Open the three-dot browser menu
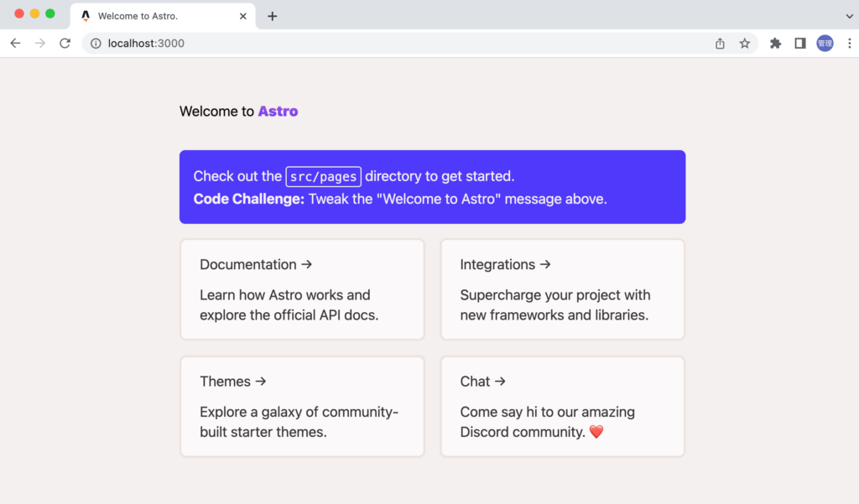Screen dimensions: 859x504 (850, 43)
